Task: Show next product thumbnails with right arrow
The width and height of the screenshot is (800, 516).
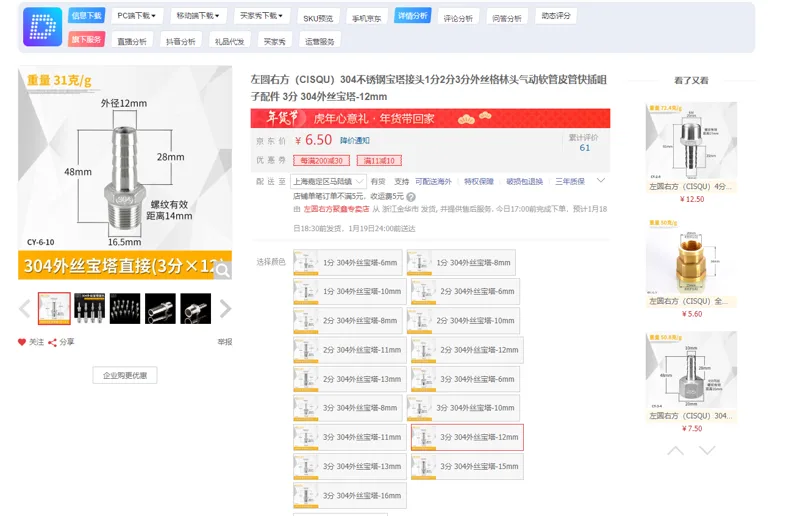Action: [x=225, y=309]
